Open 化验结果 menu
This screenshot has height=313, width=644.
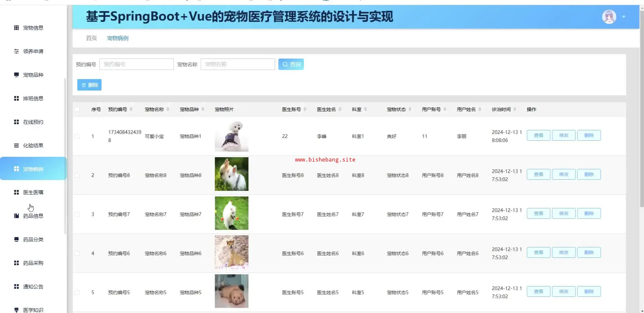pyautogui.click(x=33, y=145)
